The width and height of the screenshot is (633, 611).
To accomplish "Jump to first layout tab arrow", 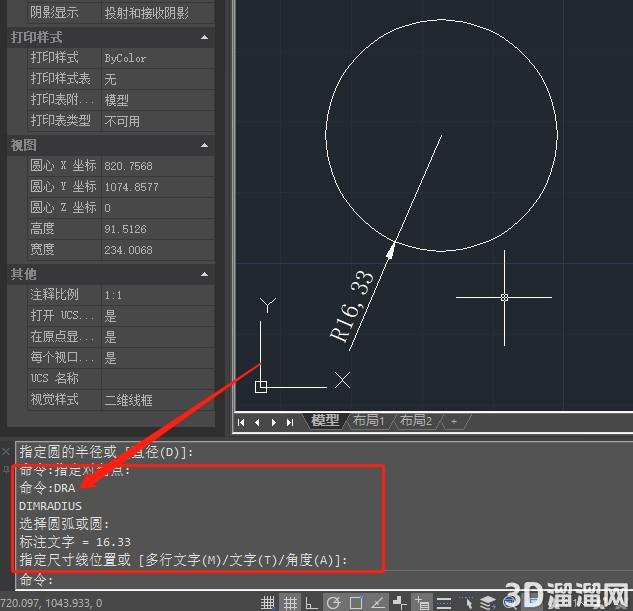I will tap(241, 422).
